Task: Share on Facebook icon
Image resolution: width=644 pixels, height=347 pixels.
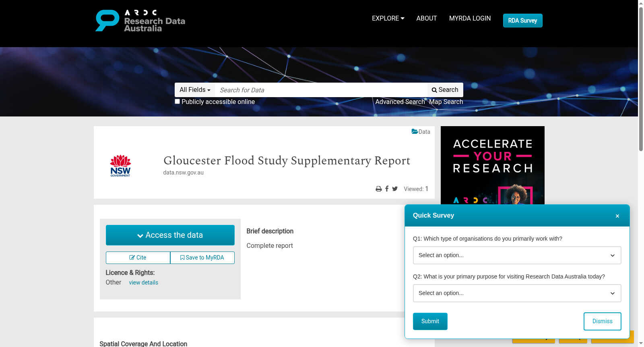Action: pos(387,189)
